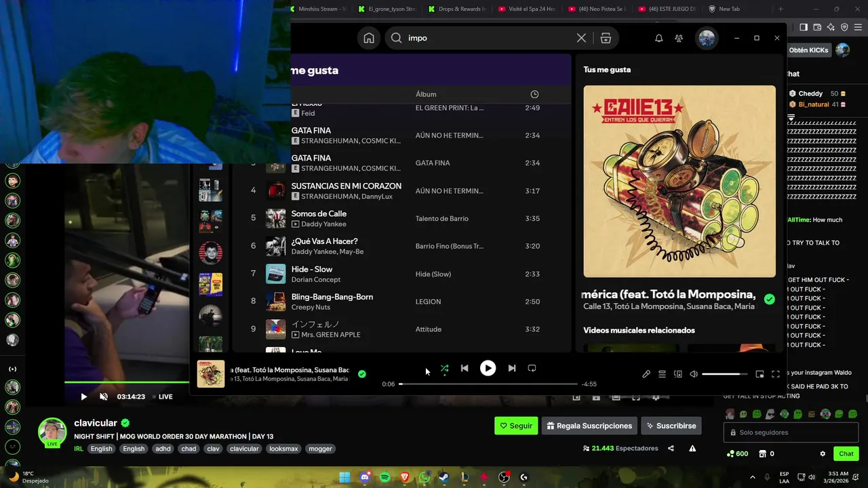
Task: Click Seguir button on Kick
Action: (516, 426)
